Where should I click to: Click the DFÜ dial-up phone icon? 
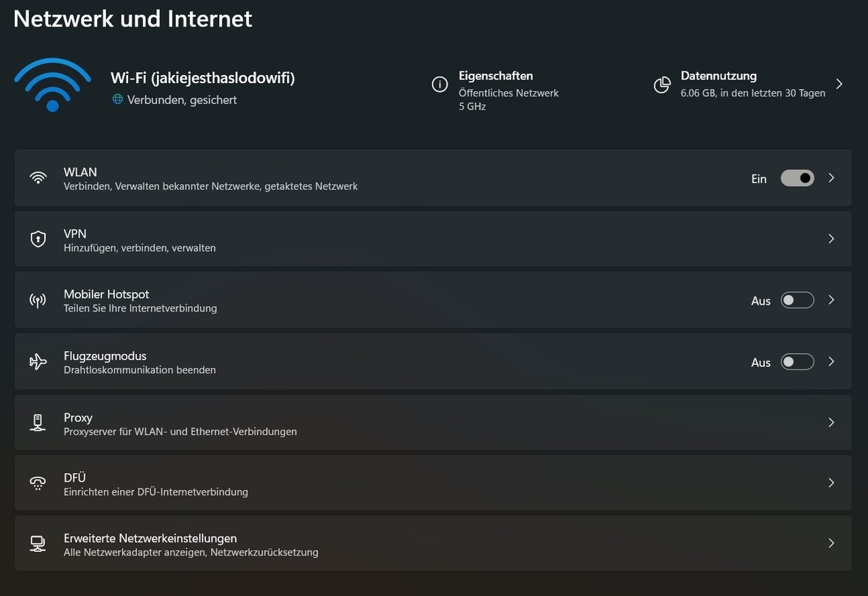click(x=38, y=483)
